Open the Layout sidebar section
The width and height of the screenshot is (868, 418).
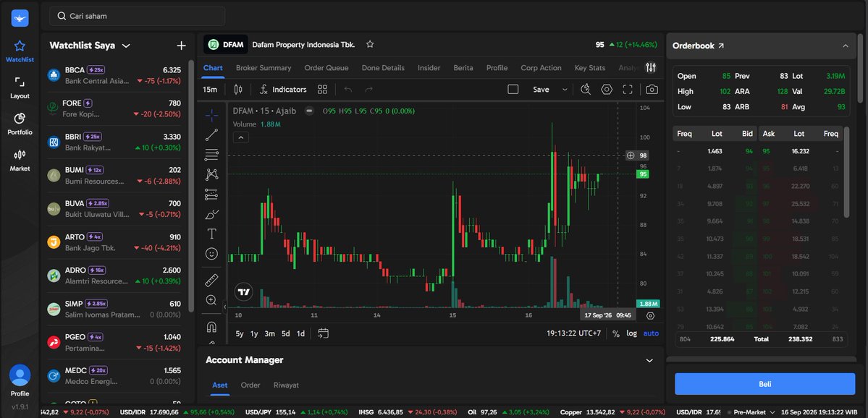[20, 88]
